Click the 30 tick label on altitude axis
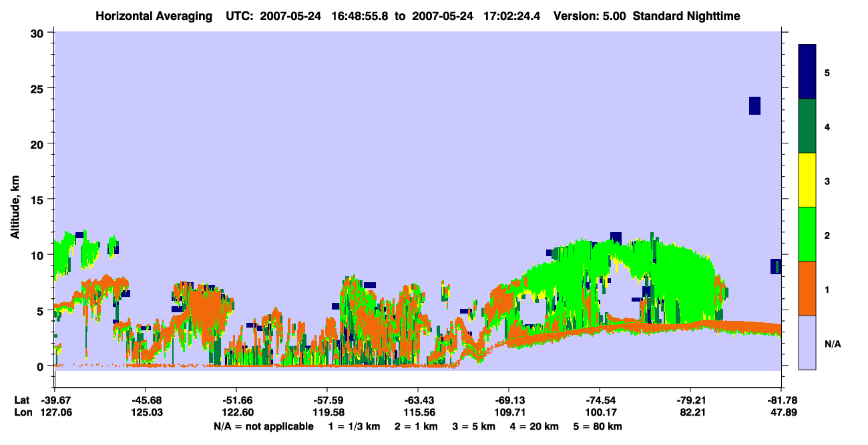868x445 pixels. pos(39,33)
